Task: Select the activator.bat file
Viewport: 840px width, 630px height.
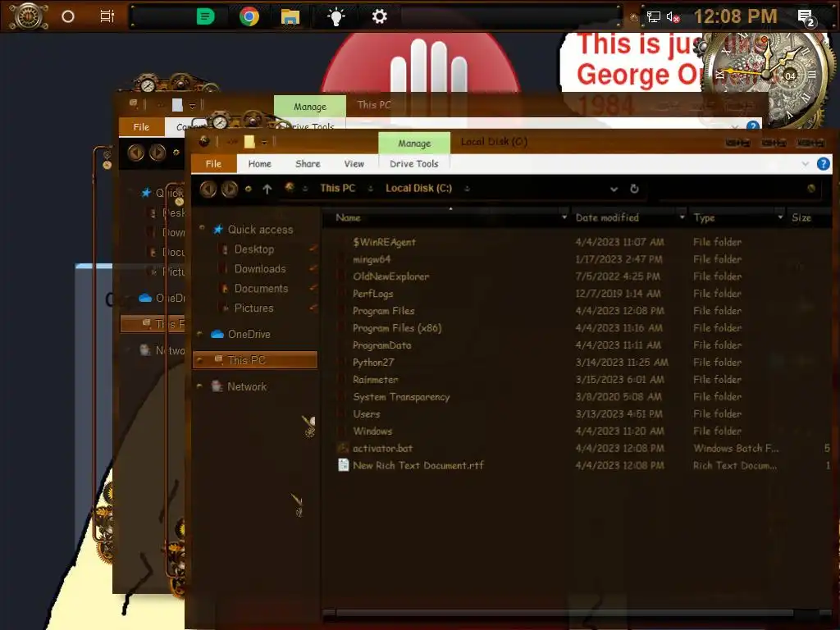Action: point(382,449)
